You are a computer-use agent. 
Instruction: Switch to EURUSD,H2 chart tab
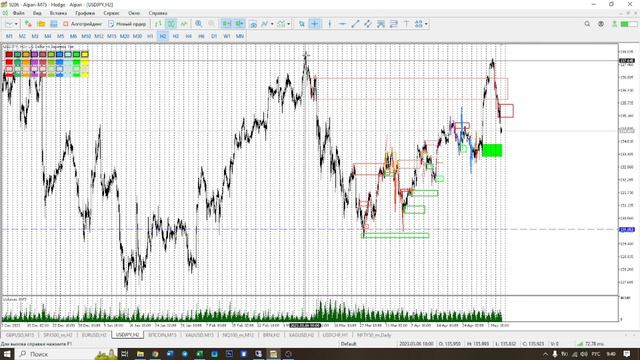[x=94, y=335]
